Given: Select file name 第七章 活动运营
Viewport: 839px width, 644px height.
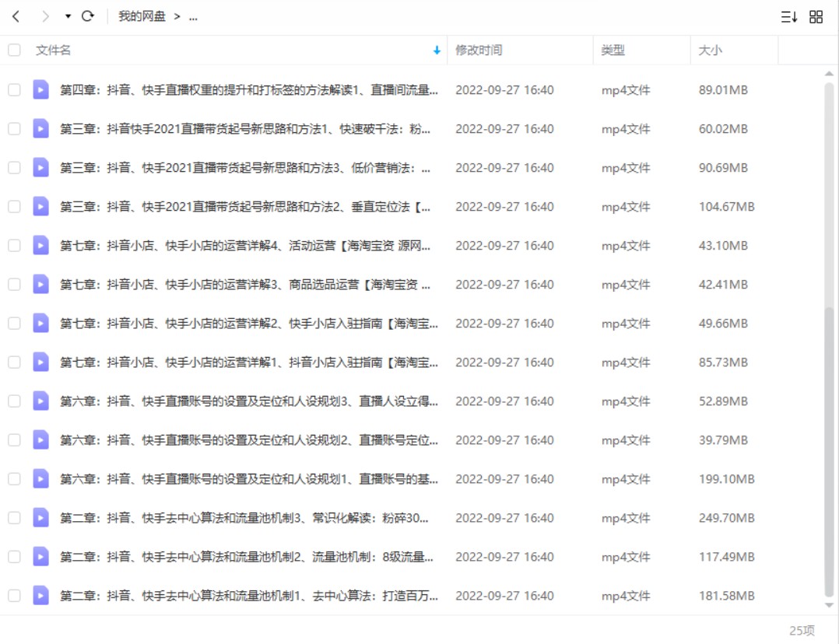Looking at the screenshot, I should 245,246.
